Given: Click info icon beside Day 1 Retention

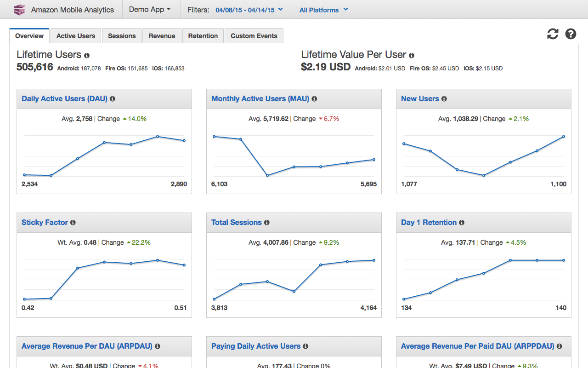Looking at the screenshot, I should pyautogui.click(x=462, y=223).
